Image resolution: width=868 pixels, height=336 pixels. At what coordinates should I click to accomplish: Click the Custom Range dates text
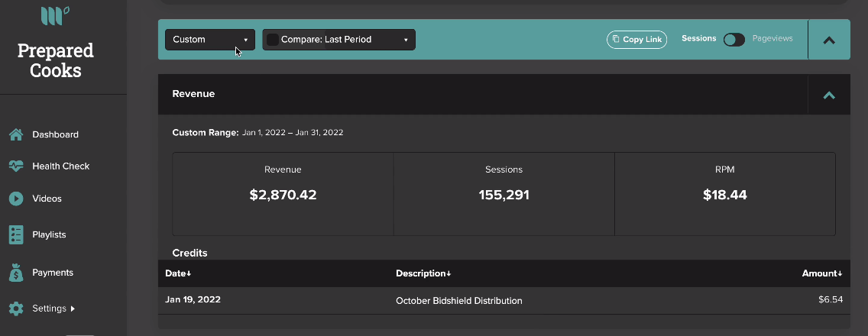coord(293,133)
